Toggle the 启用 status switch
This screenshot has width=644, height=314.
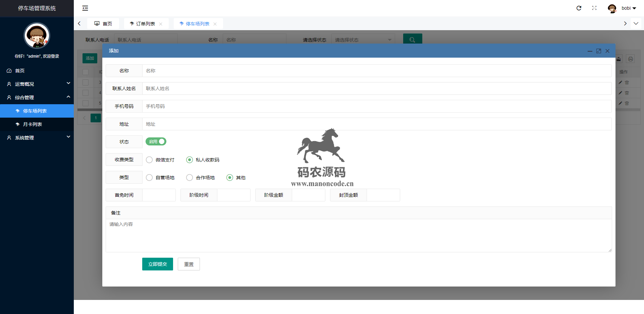(x=156, y=142)
